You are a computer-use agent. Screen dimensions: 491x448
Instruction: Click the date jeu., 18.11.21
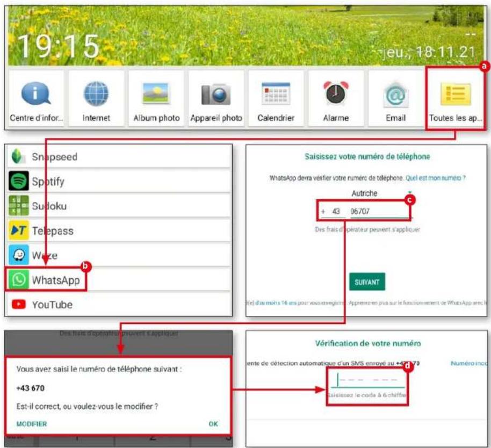tap(428, 52)
